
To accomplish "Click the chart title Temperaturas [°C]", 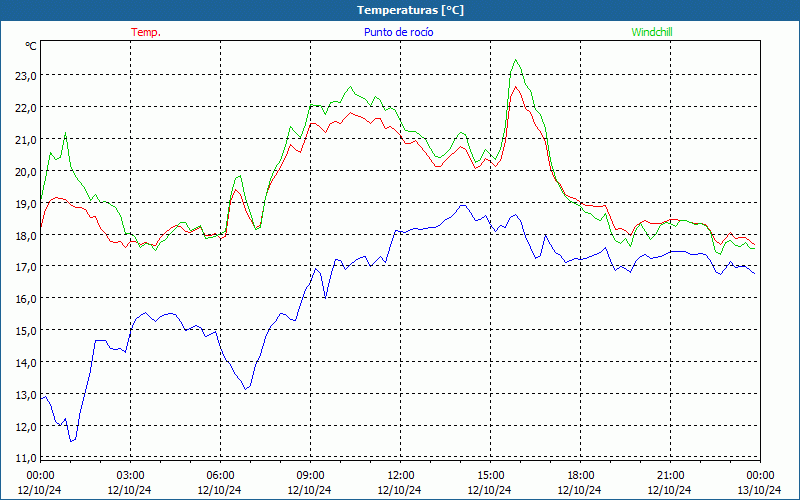I will coord(410,10).
